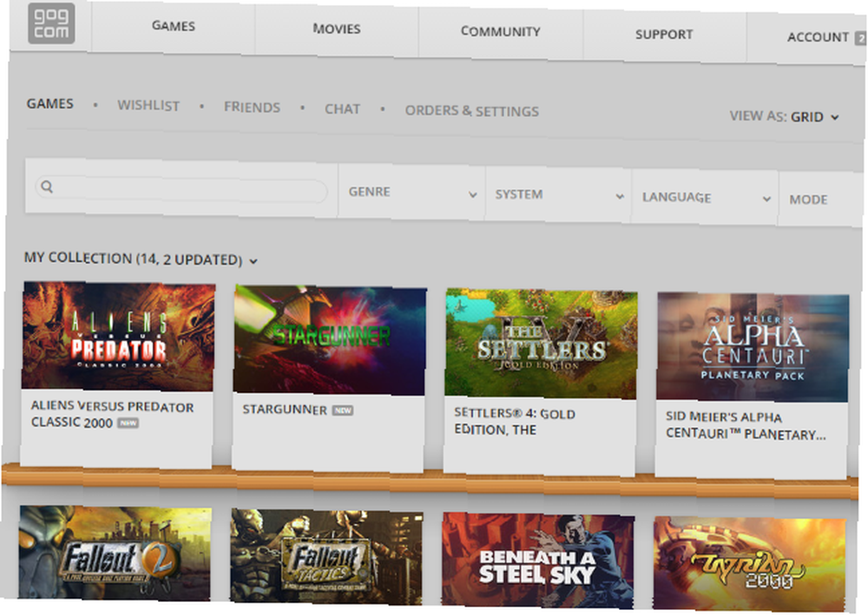Viewport: 868px width, 615px height.
Task: Expand the System filter dropdown
Action: 558,194
